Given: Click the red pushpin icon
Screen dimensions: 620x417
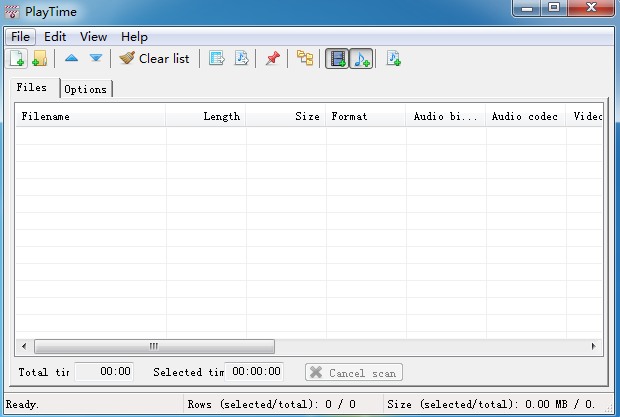Looking at the screenshot, I should tap(272, 59).
